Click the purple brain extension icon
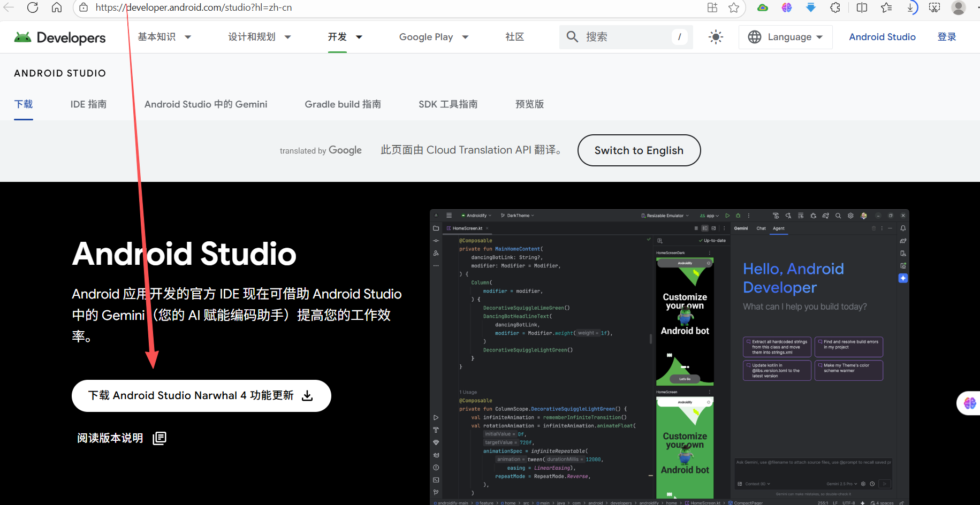Screen dimensions: 980x505 (787, 7)
